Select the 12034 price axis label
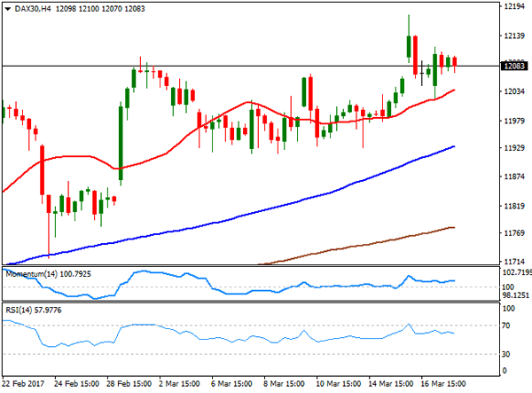 click(514, 91)
